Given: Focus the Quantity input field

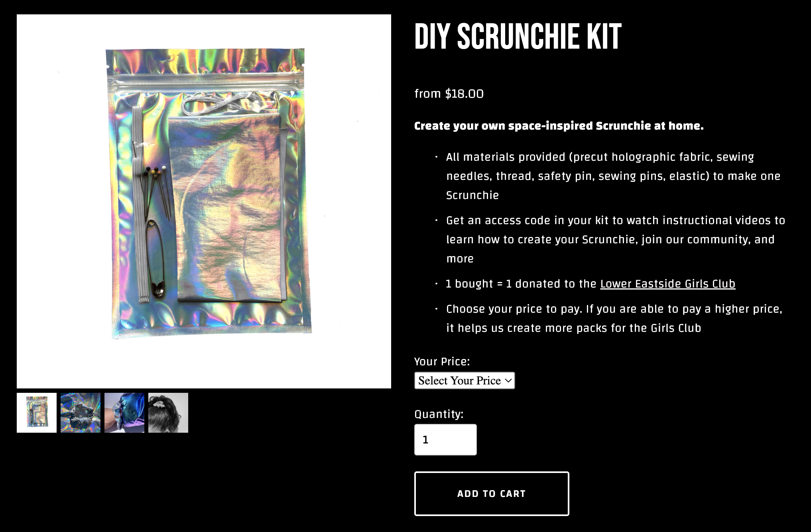Looking at the screenshot, I should point(445,439).
